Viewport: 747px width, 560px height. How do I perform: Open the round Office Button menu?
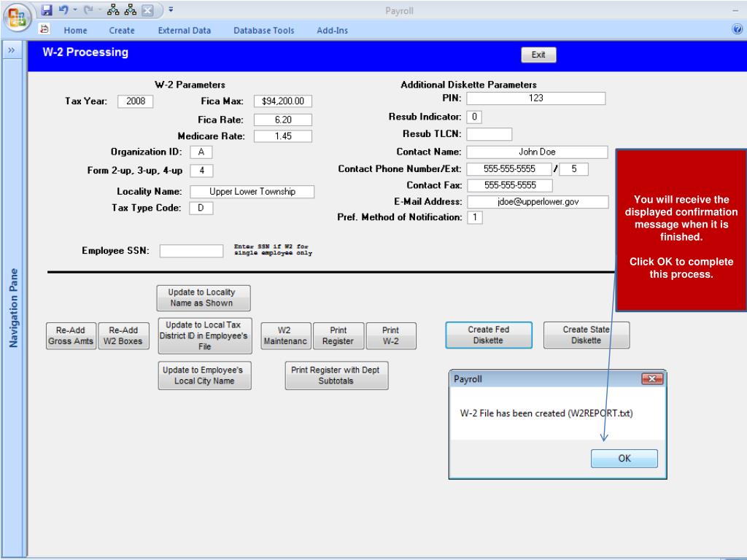(x=18, y=17)
